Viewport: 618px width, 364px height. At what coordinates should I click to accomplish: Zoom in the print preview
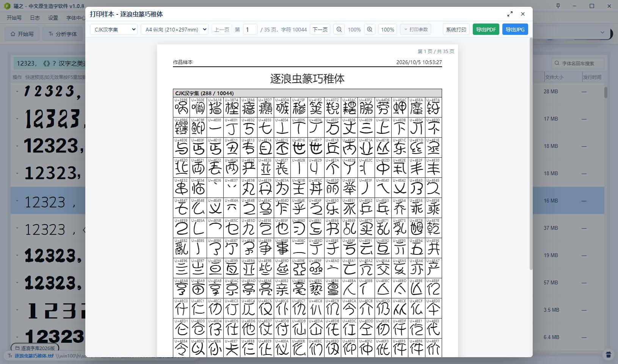[x=370, y=29]
